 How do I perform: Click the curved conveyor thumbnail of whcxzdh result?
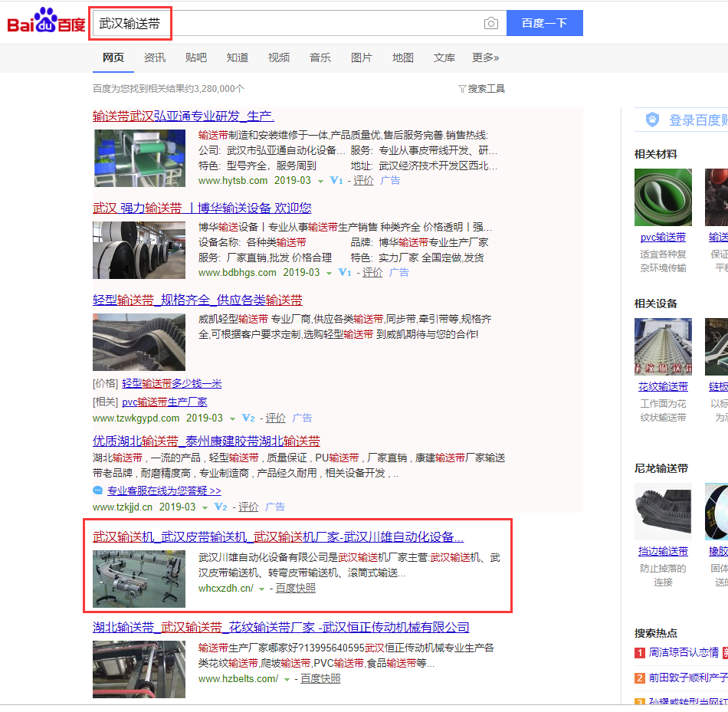click(139, 579)
